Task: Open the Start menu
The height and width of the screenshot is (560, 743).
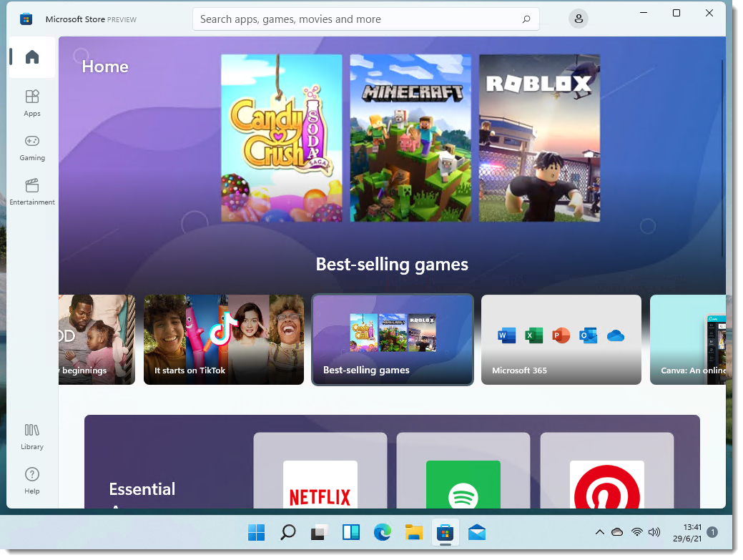Action: (x=256, y=532)
